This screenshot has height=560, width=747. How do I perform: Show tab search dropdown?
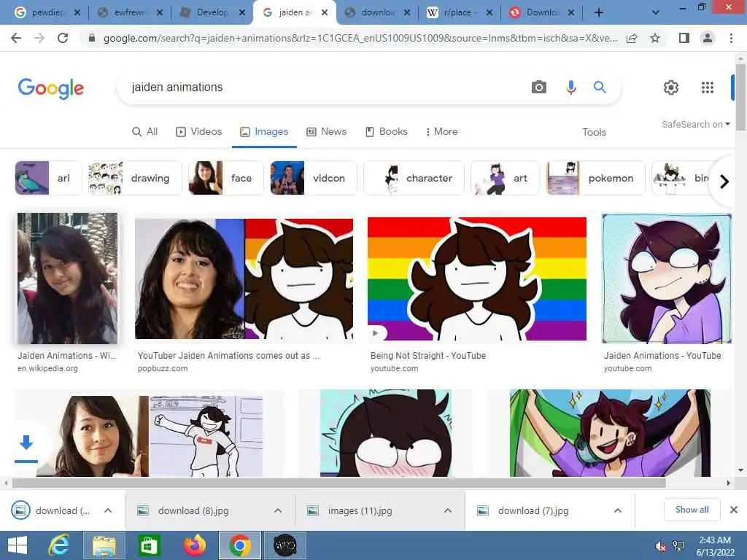[x=656, y=12]
